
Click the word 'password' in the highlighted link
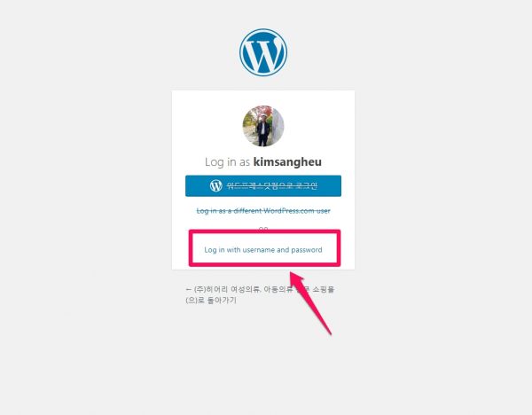[x=307, y=250]
